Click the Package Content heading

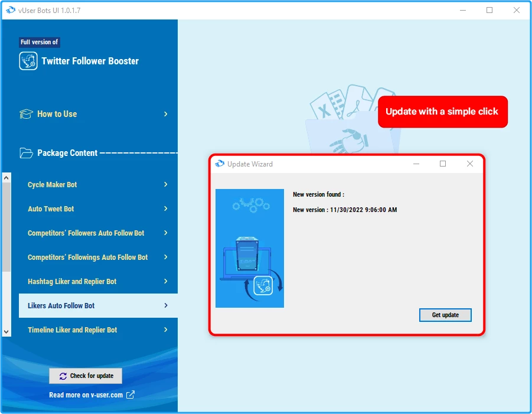pyautogui.click(x=67, y=153)
